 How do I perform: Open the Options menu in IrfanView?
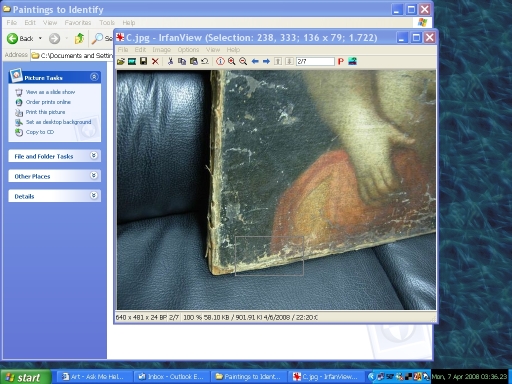pyautogui.click(x=188, y=50)
